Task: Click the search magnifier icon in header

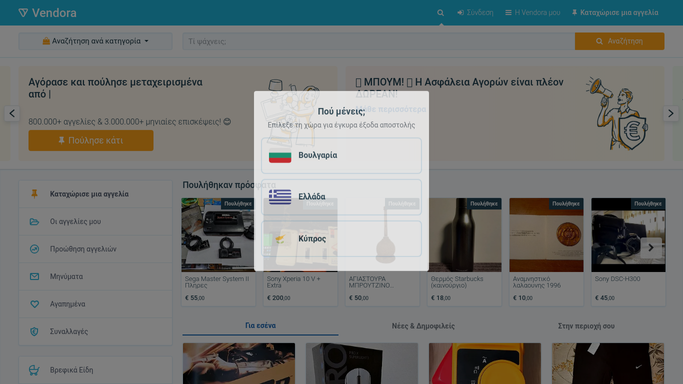Action: (x=440, y=13)
